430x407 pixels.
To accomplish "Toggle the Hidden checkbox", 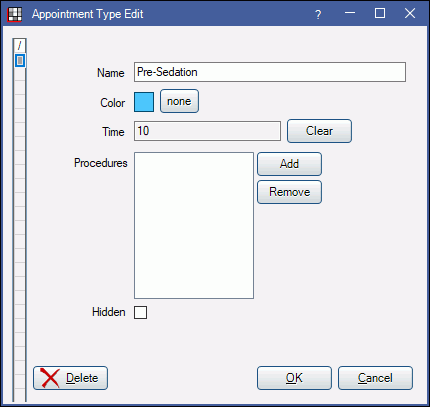I will pos(140,313).
